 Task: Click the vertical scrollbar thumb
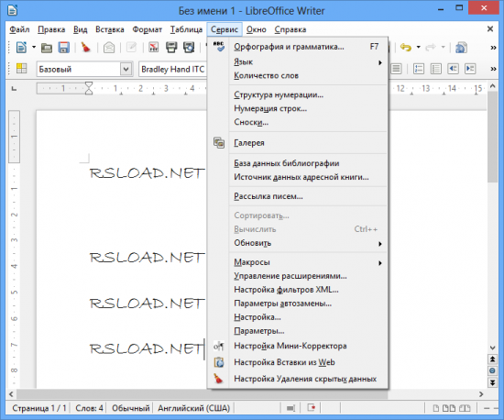[x=492, y=137]
